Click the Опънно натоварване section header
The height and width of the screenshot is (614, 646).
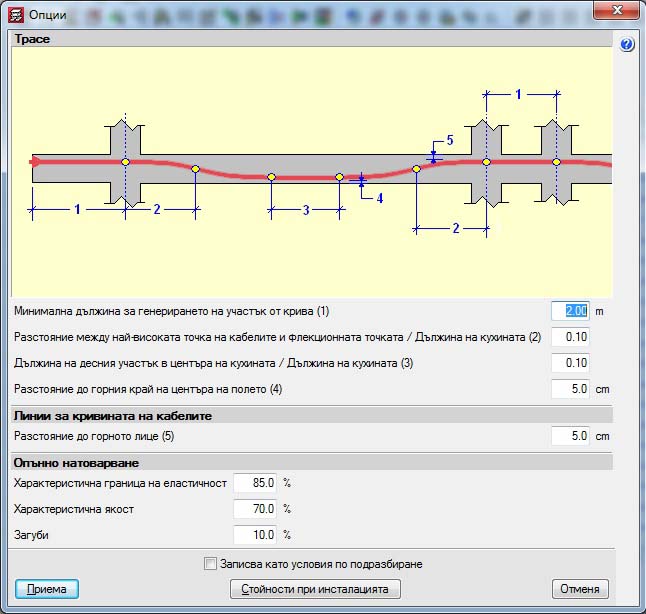(x=312, y=463)
